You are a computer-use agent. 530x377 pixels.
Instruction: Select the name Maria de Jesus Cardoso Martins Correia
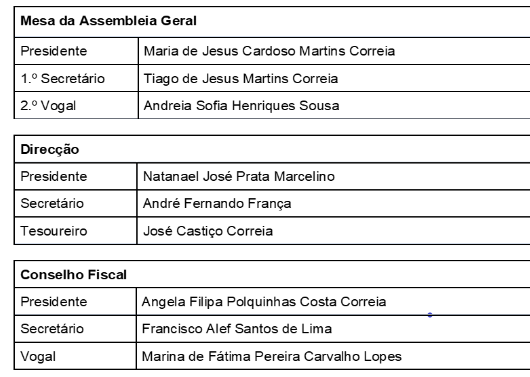point(269,51)
